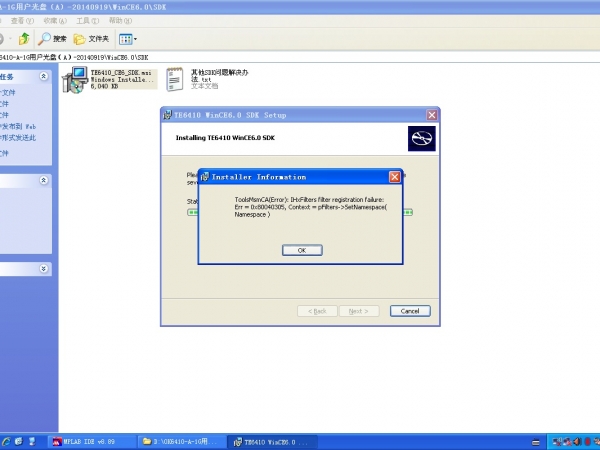Click Cancel in the SDK Setup window
This screenshot has height=450, width=600.
(409, 311)
